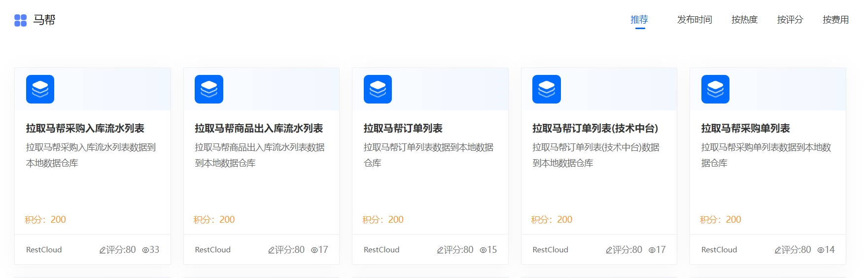868x278 pixels.
Task: Click views eye icon on 商品出入库流水列表 card
Action: (x=314, y=250)
